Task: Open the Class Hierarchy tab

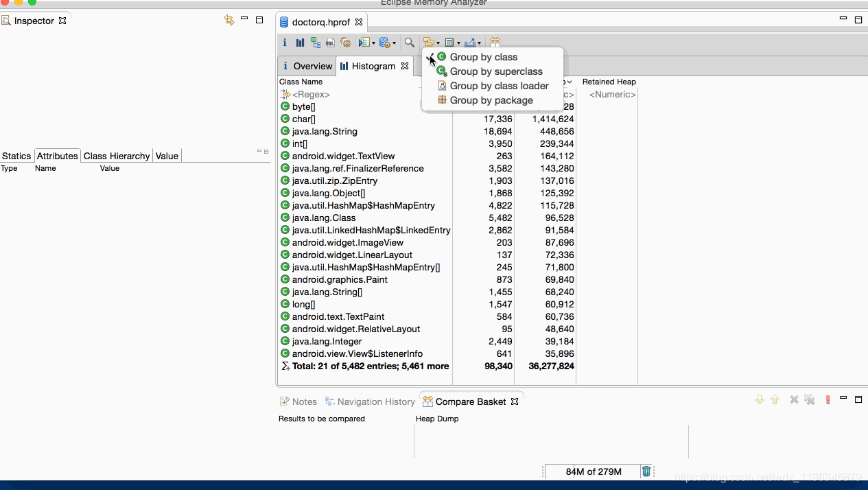Action: [117, 156]
